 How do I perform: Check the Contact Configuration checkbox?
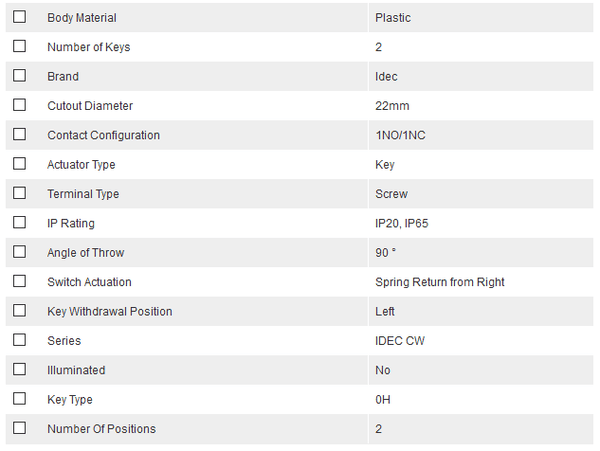(x=19, y=135)
